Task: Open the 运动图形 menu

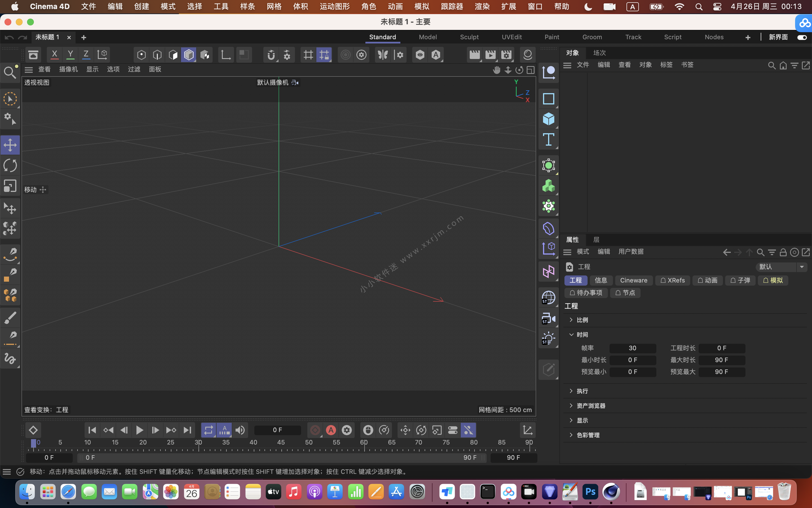Action: (335, 7)
